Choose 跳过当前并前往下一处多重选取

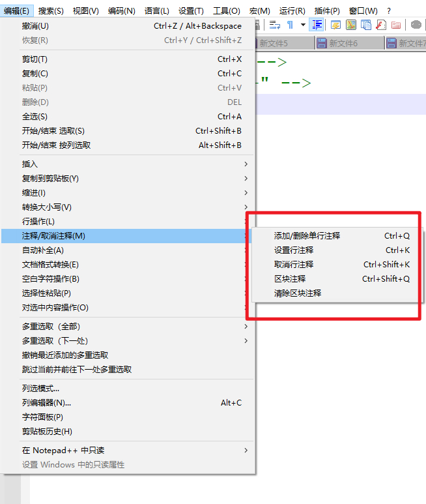tap(128, 370)
